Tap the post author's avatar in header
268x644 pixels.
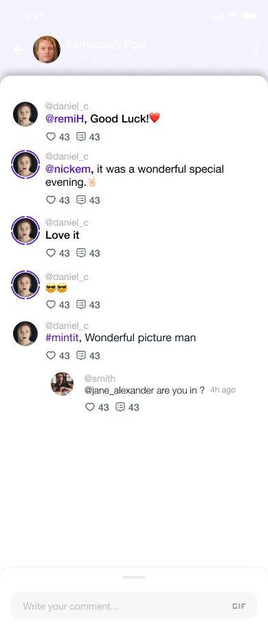click(x=46, y=50)
